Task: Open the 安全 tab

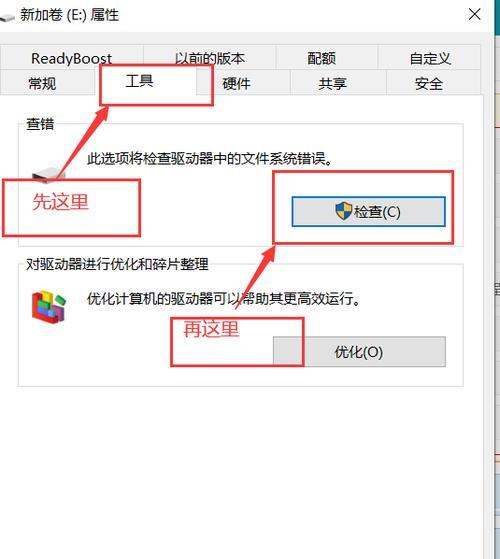Action: 429,83
